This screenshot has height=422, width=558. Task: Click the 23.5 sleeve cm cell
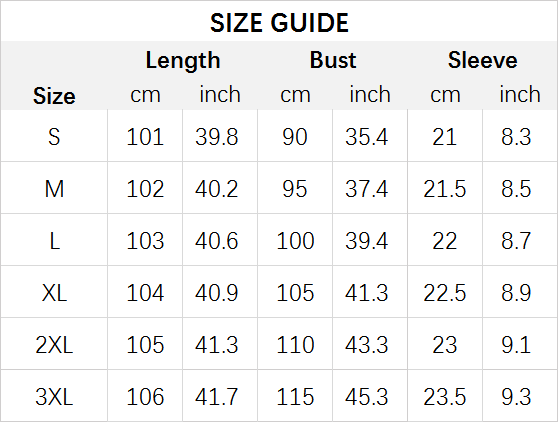(445, 397)
